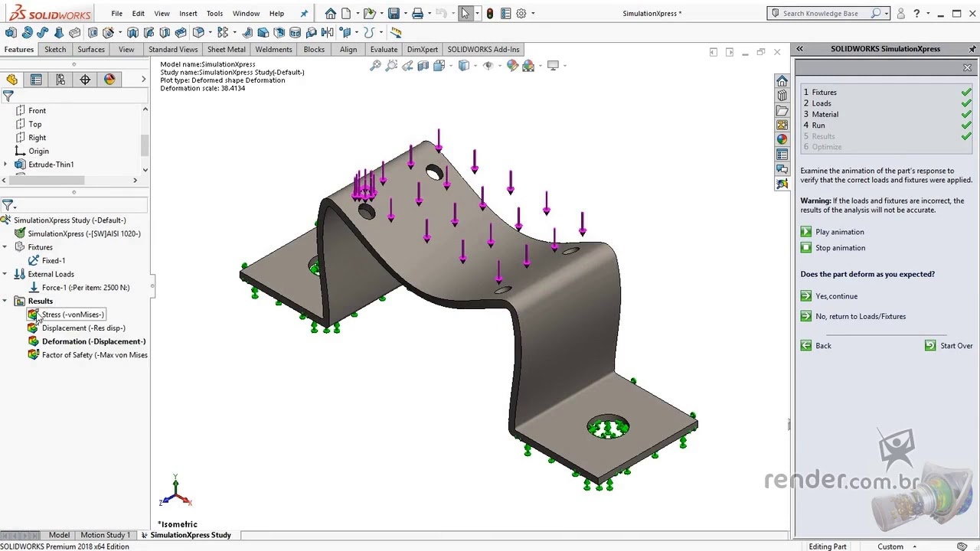Click the Measure tool icon in second toolbar

pyautogui.click(x=396, y=32)
